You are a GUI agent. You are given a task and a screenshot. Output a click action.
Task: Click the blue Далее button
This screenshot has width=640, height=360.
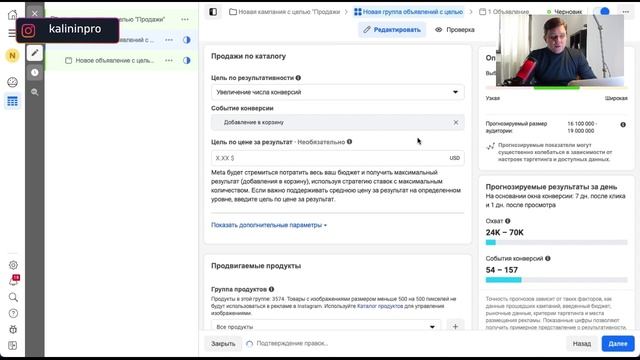(618, 344)
